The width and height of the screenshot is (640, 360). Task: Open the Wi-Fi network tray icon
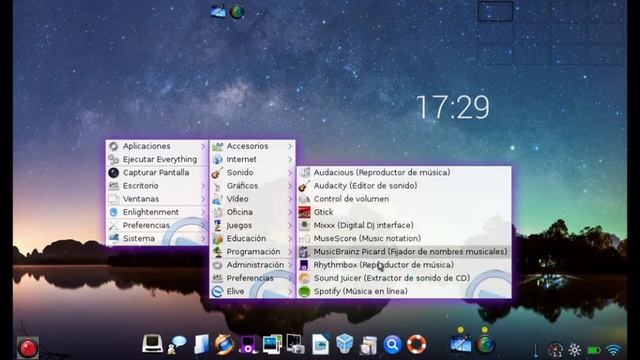click(613, 350)
